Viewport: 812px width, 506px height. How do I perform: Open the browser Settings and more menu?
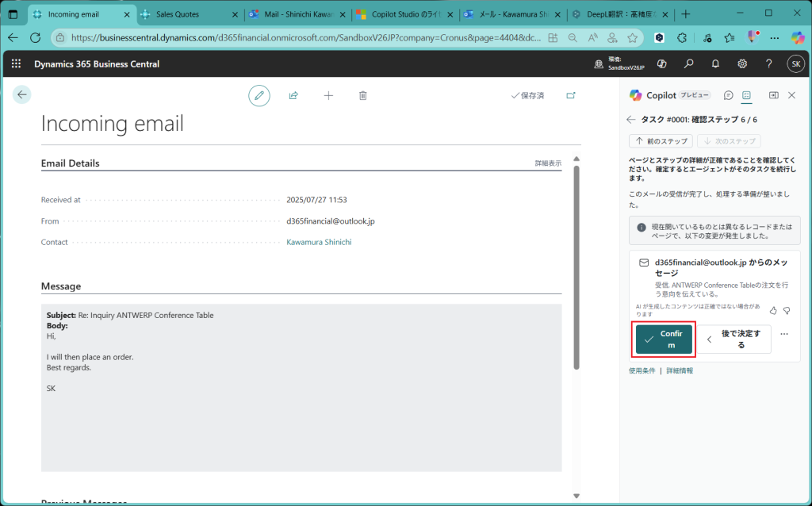pyautogui.click(x=774, y=38)
